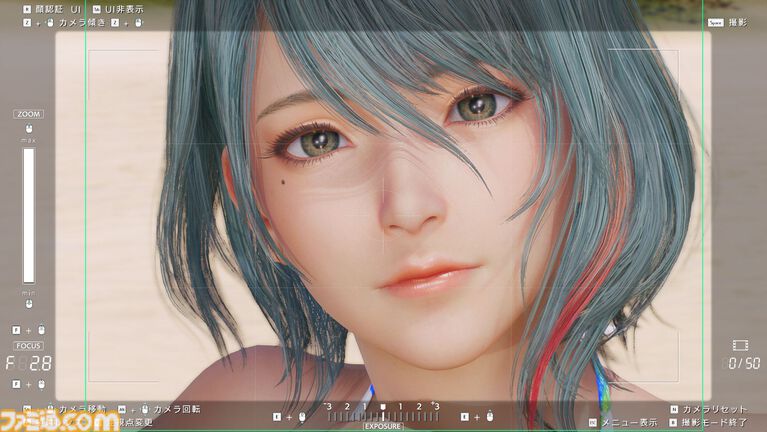This screenshot has width=767, height=432.
Task: Click the ZOOM label box
Action: pyautogui.click(x=28, y=114)
